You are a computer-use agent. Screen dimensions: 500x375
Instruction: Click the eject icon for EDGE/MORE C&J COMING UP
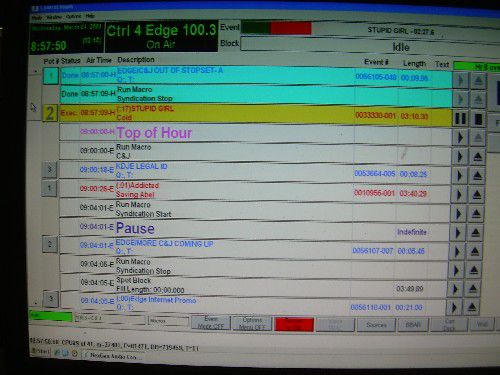(475, 251)
